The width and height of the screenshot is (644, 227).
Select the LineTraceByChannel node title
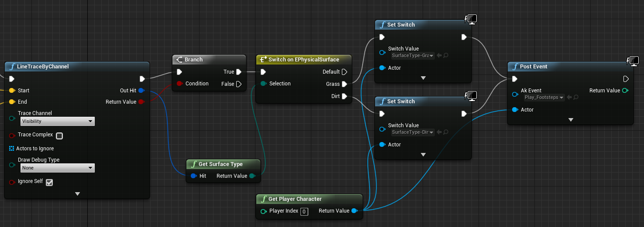point(43,67)
